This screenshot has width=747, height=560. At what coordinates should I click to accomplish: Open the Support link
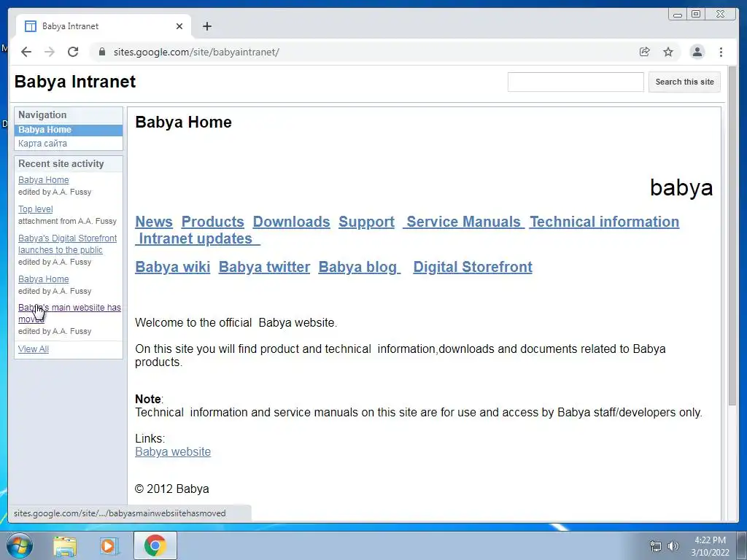[366, 222]
